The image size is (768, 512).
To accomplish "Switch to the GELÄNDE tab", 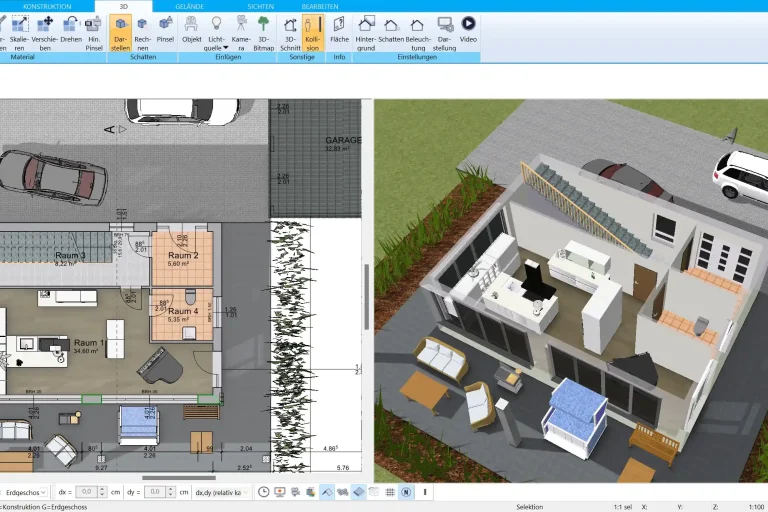I will [190, 6].
